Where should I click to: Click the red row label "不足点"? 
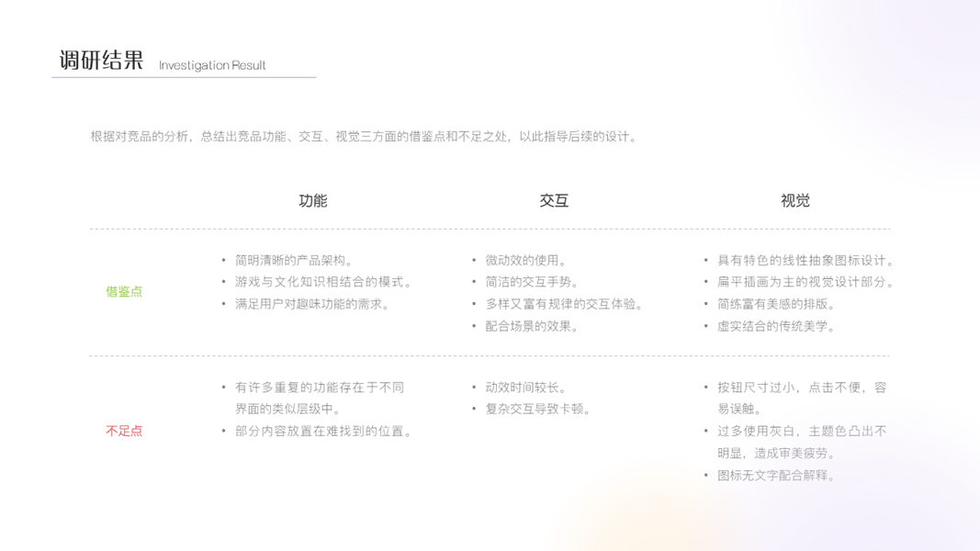click(124, 431)
